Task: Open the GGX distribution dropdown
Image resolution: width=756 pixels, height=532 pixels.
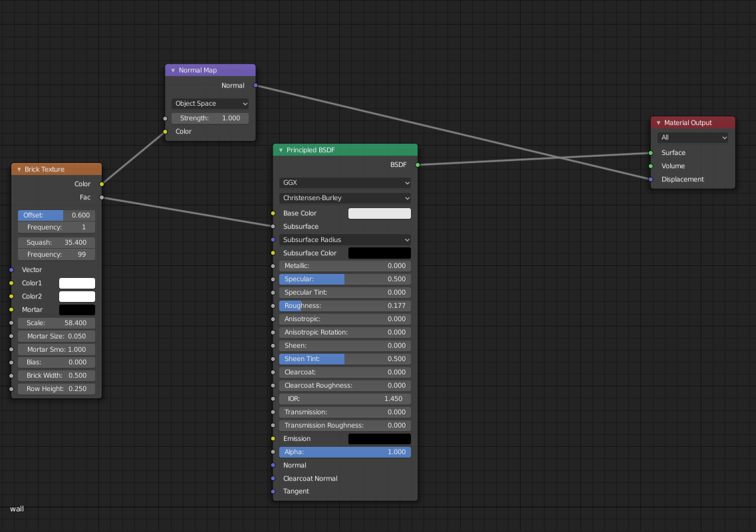Action: (345, 182)
